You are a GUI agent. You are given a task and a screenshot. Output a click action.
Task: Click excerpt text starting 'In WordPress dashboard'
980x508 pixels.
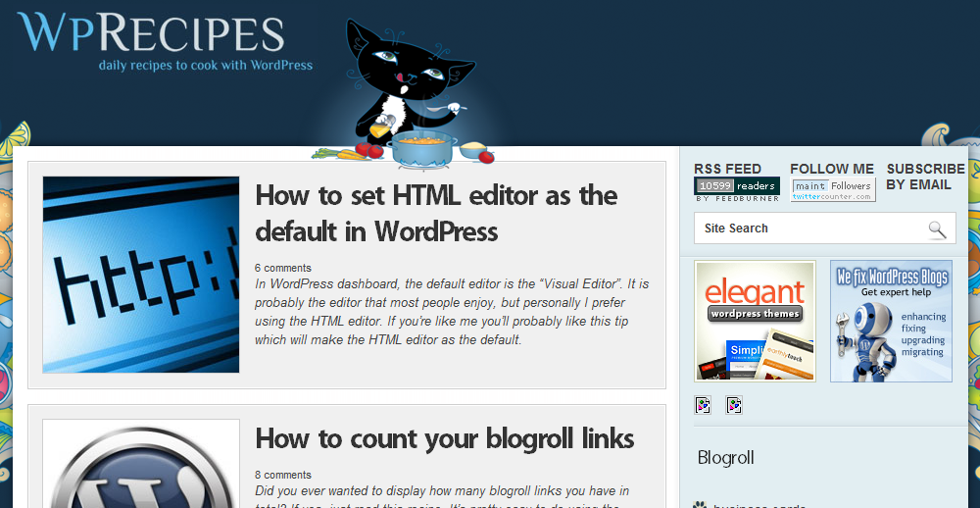452,312
